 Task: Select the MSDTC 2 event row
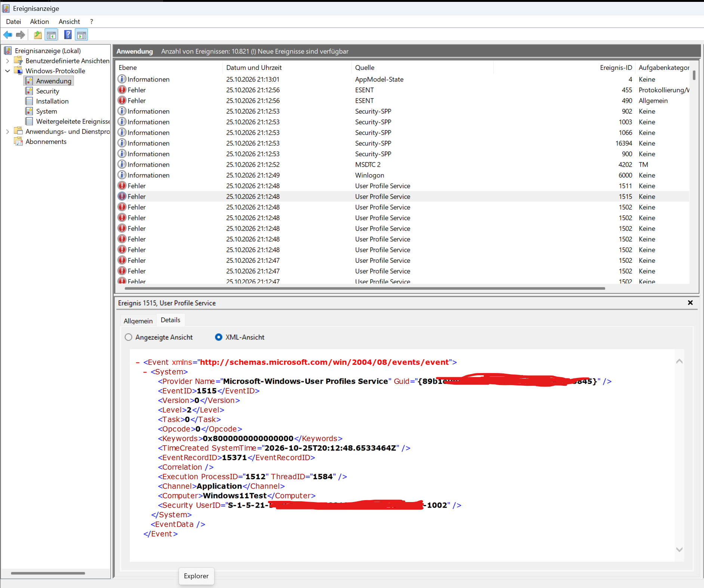(x=403, y=164)
